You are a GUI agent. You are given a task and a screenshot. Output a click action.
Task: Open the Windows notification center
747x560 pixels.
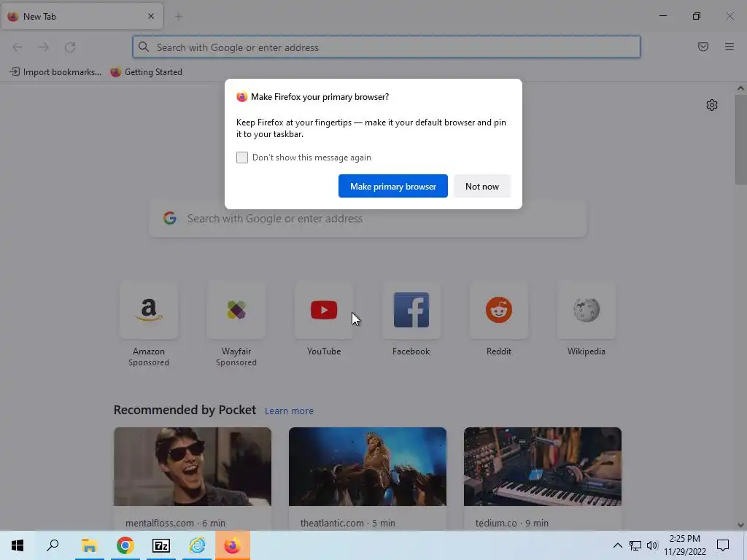click(x=723, y=545)
